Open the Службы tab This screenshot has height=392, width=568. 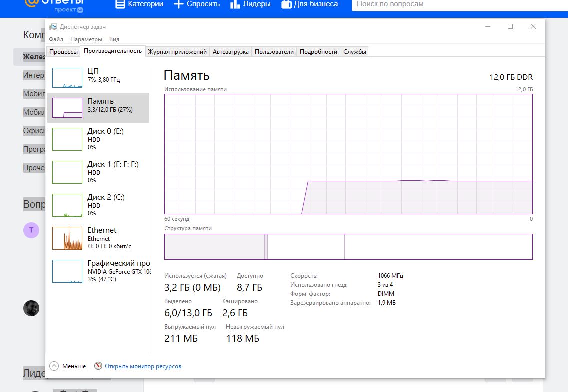pos(354,52)
